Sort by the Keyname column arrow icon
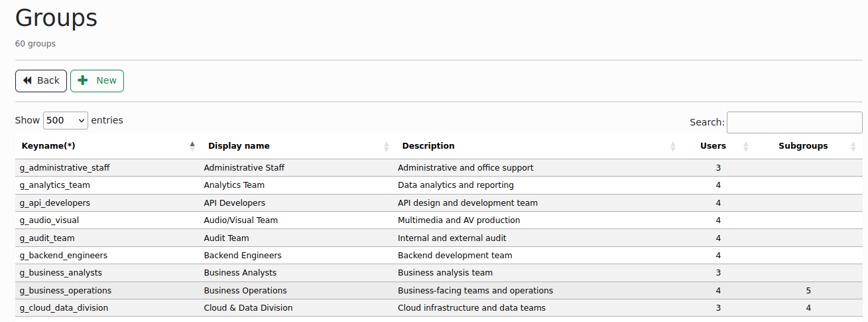The height and width of the screenshot is (322, 868). 192,146
